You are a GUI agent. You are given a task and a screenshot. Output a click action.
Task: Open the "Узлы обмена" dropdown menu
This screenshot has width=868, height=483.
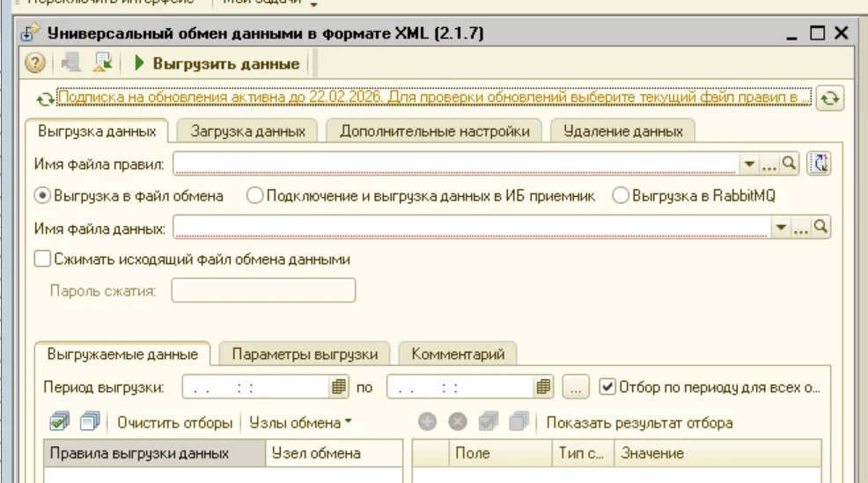pyautogui.click(x=300, y=423)
